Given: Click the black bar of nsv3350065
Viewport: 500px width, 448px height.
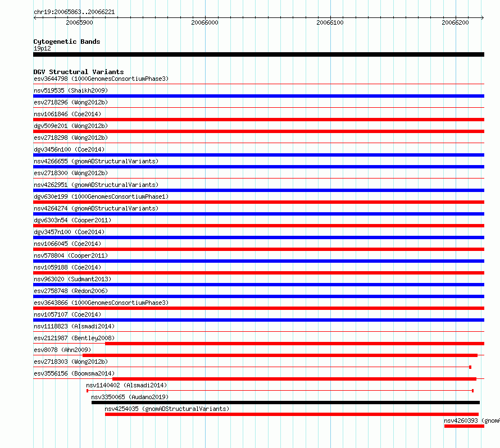Looking at the screenshot, I should [286, 403].
